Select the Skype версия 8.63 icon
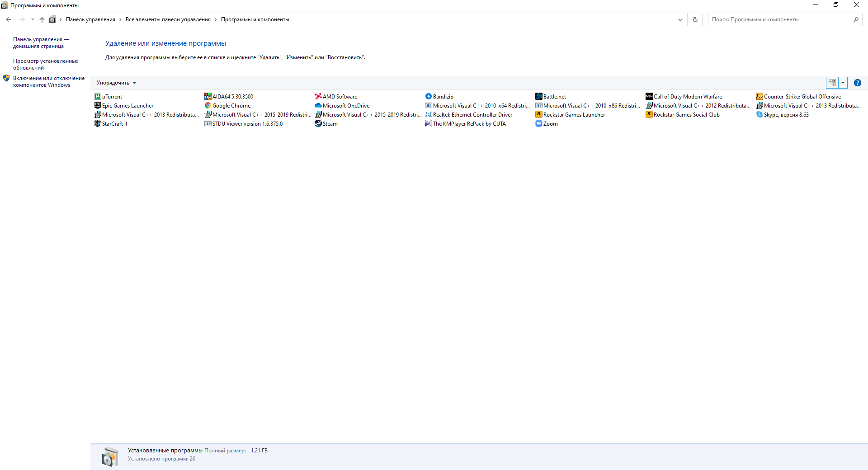Viewport: 868px width, 470px height. (759, 114)
